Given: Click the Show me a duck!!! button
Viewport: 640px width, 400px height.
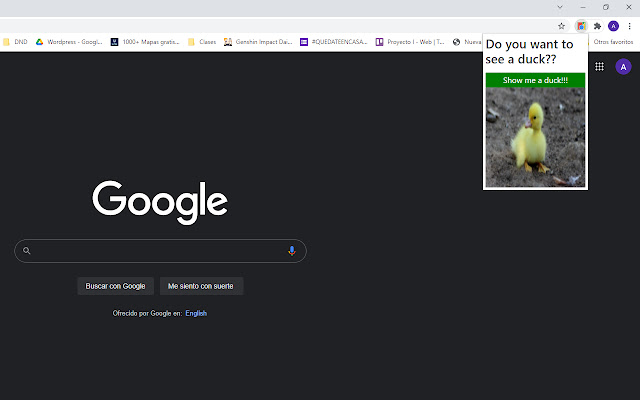Looking at the screenshot, I should (x=535, y=80).
